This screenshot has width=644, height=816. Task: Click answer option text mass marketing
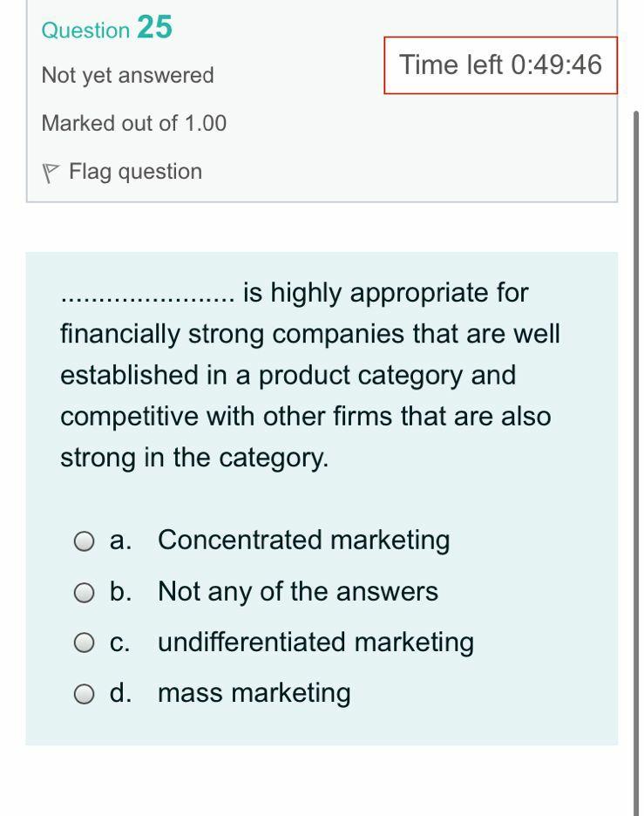coord(254,693)
